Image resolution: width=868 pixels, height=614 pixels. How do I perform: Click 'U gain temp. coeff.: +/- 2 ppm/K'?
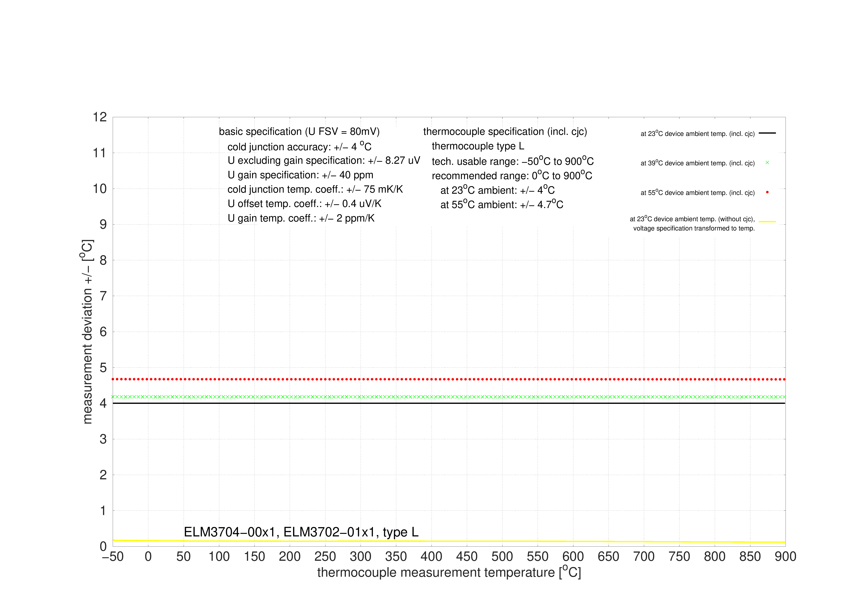(x=301, y=218)
